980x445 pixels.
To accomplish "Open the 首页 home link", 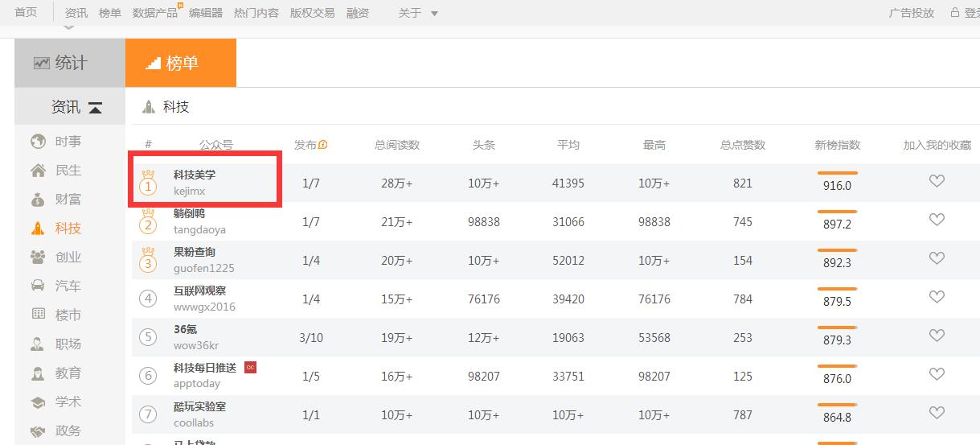I will tap(26, 12).
